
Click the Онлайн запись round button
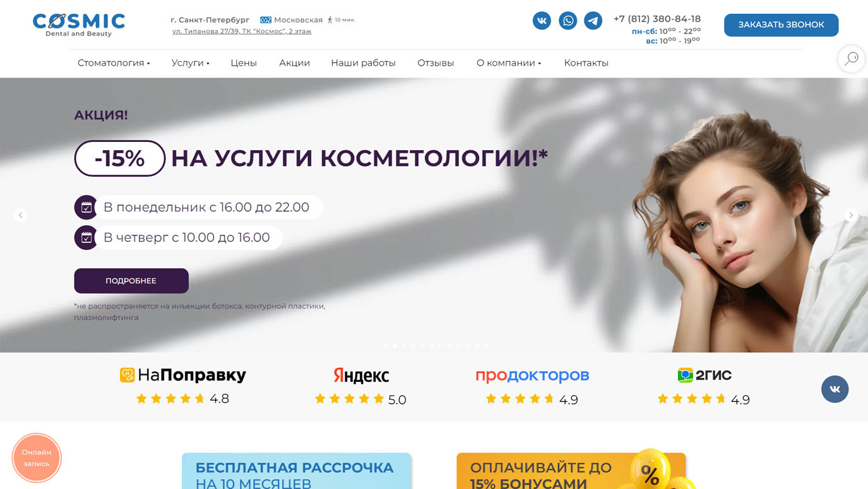point(37,458)
